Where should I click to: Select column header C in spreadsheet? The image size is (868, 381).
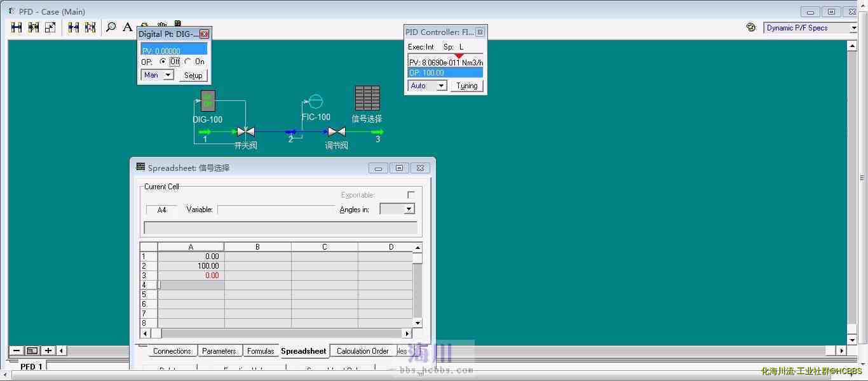coord(325,247)
